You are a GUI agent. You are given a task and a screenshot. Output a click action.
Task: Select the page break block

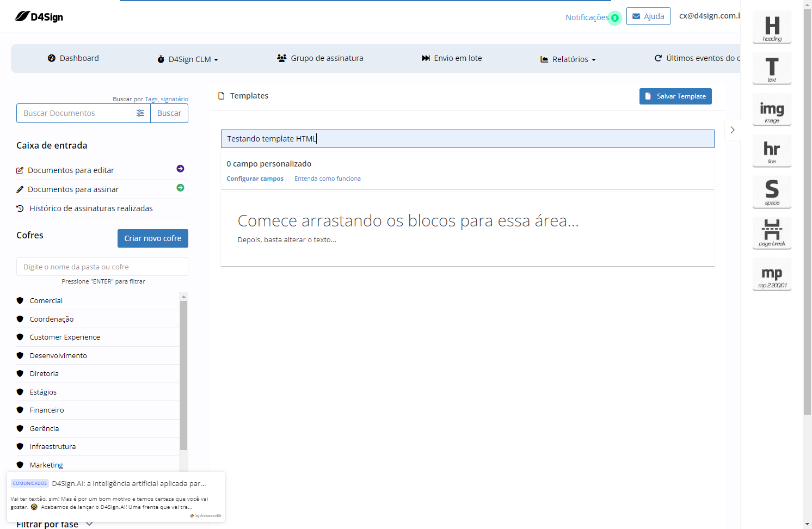pyautogui.click(x=772, y=233)
